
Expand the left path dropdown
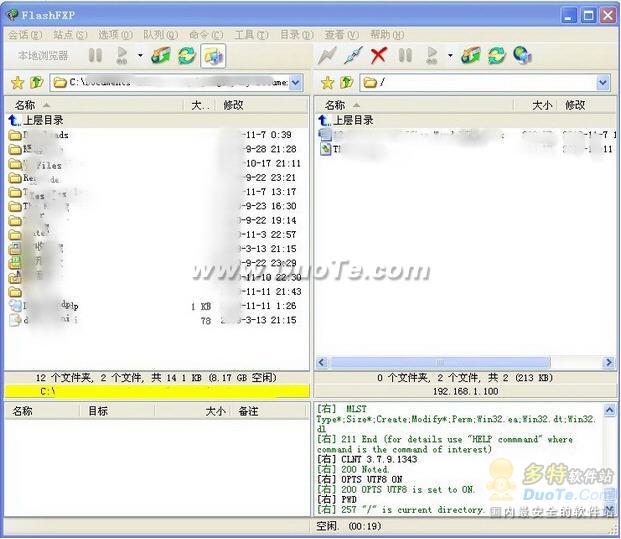click(x=296, y=83)
